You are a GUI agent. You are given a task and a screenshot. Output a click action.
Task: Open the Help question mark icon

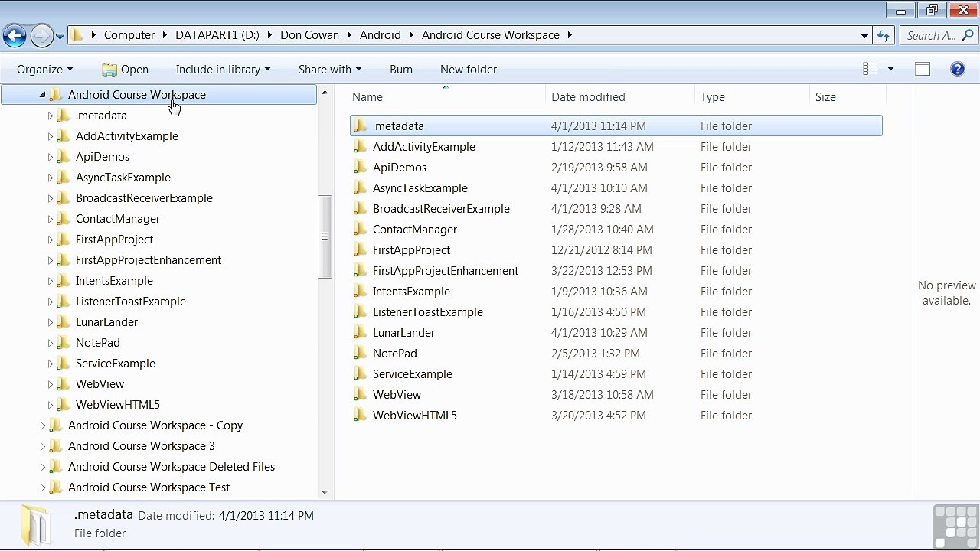click(958, 69)
